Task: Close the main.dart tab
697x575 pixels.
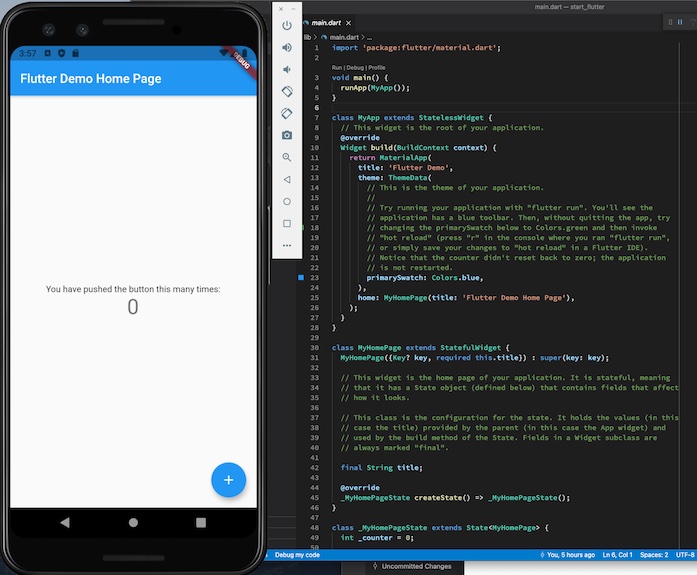Action: coord(348,23)
